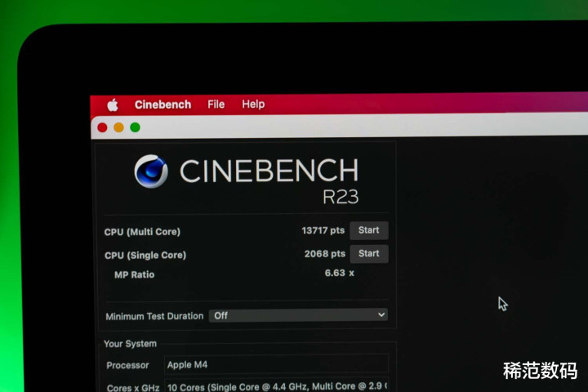This screenshot has height=392, width=588.
Task: Start the CPU Multi Core test
Action: coord(368,230)
